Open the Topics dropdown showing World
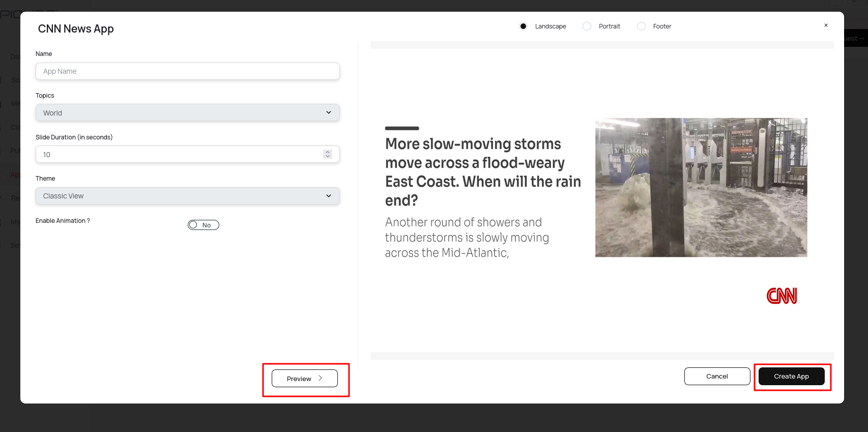The image size is (868, 432). 187,112
